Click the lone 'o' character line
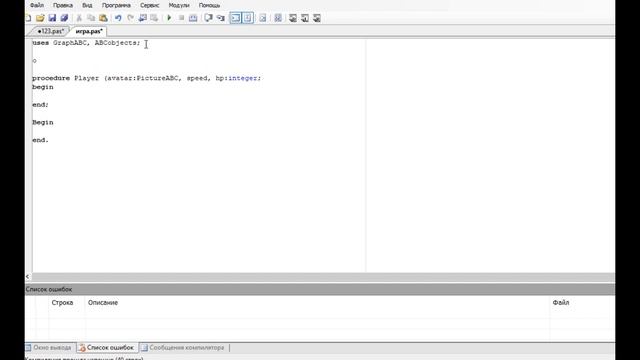The image size is (640, 360). [34, 61]
